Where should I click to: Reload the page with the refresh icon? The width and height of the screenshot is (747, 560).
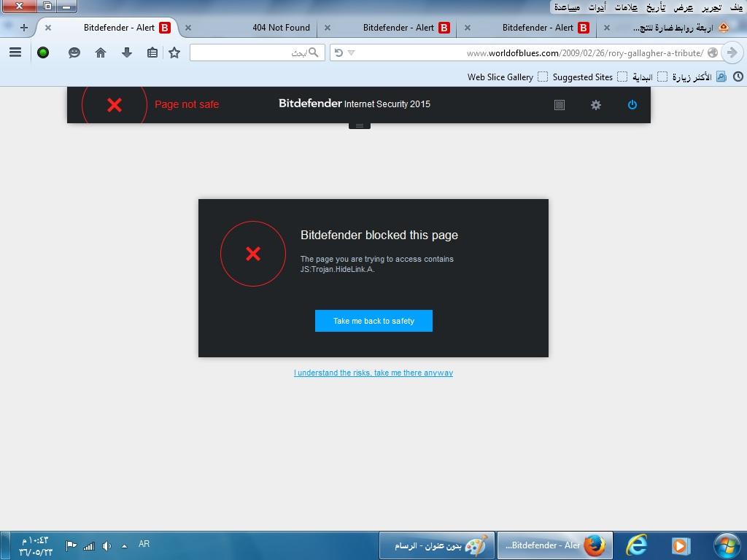pyautogui.click(x=338, y=52)
